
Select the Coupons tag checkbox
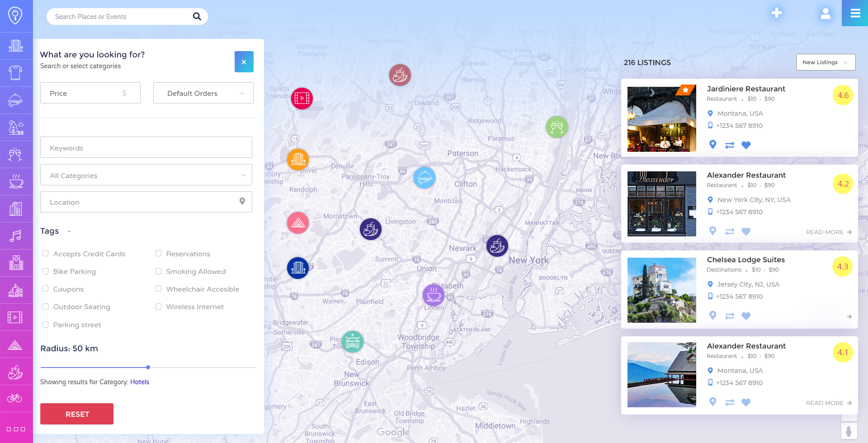45,288
